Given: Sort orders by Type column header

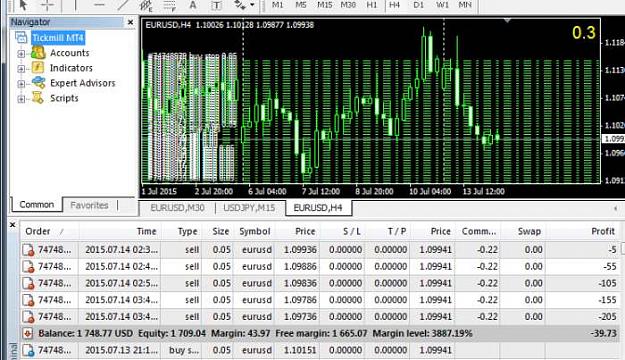Looking at the screenshot, I should pos(181,231).
